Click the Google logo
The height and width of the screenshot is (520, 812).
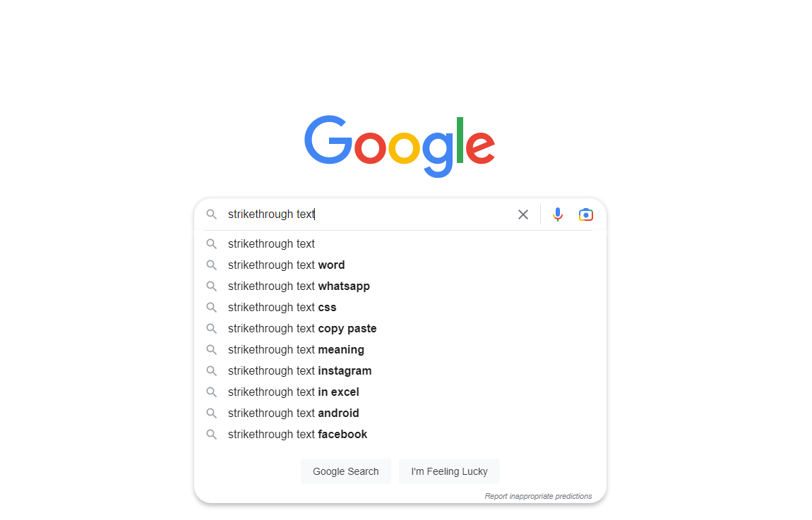pos(400,147)
